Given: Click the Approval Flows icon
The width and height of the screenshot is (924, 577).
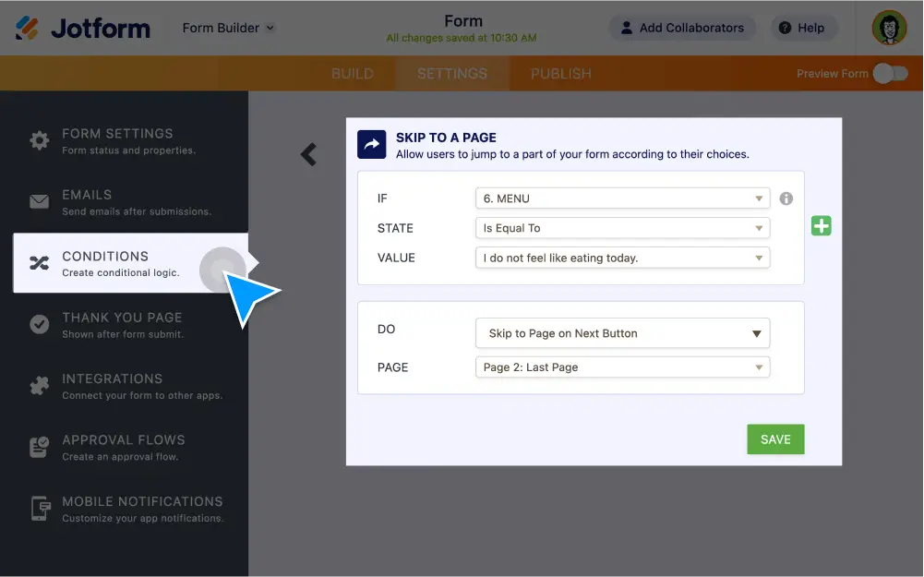Looking at the screenshot, I should point(39,447).
